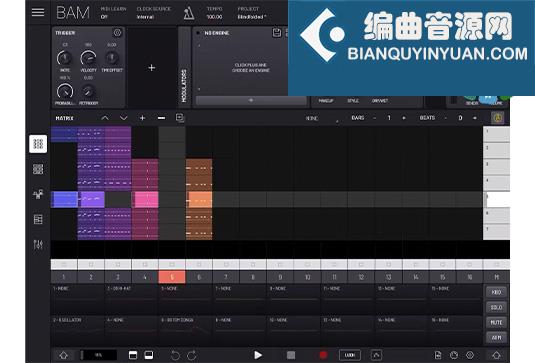Start playback with the play button
This screenshot has height=363, width=535.
pyautogui.click(x=258, y=355)
